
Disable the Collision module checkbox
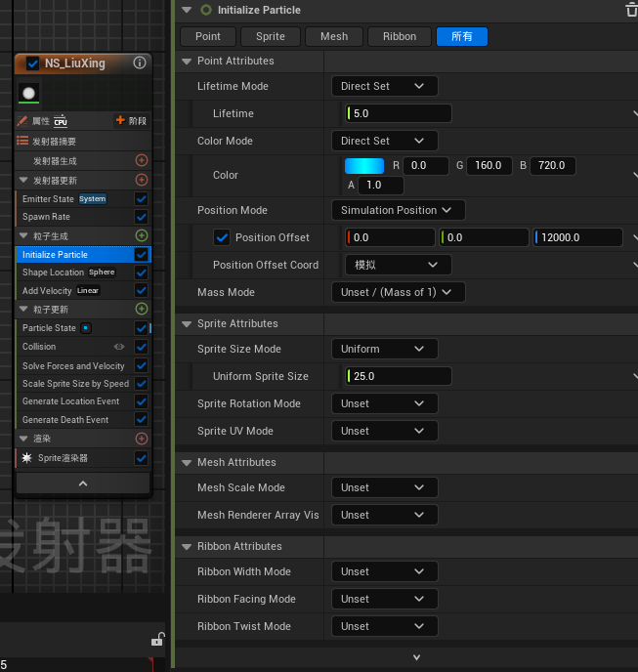(x=141, y=347)
